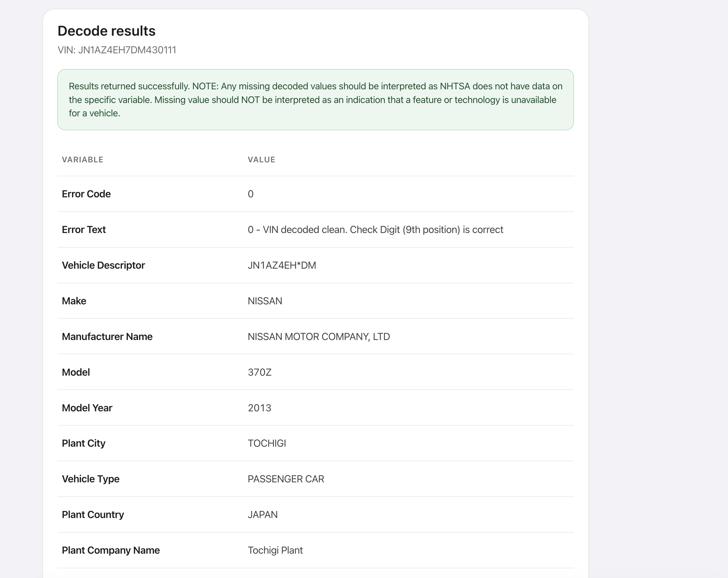Image resolution: width=728 pixels, height=578 pixels.
Task: Click the 'Plant Country' row label
Action: 93,515
